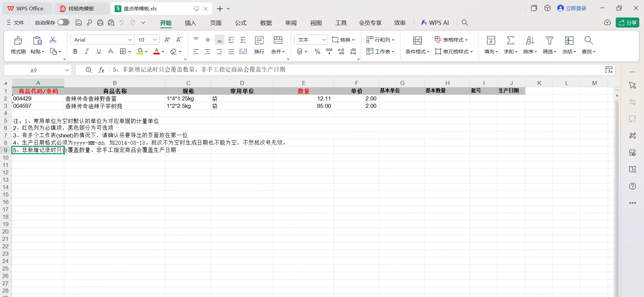Image resolution: width=644 pixels, height=297 pixels.
Task: Open the help question mark in sidebar
Action: pos(633,186)
